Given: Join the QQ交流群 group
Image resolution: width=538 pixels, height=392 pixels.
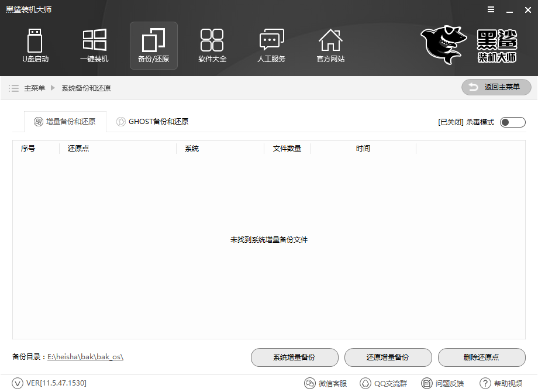Looking at the screenshot, I should (x=383, y=383).
